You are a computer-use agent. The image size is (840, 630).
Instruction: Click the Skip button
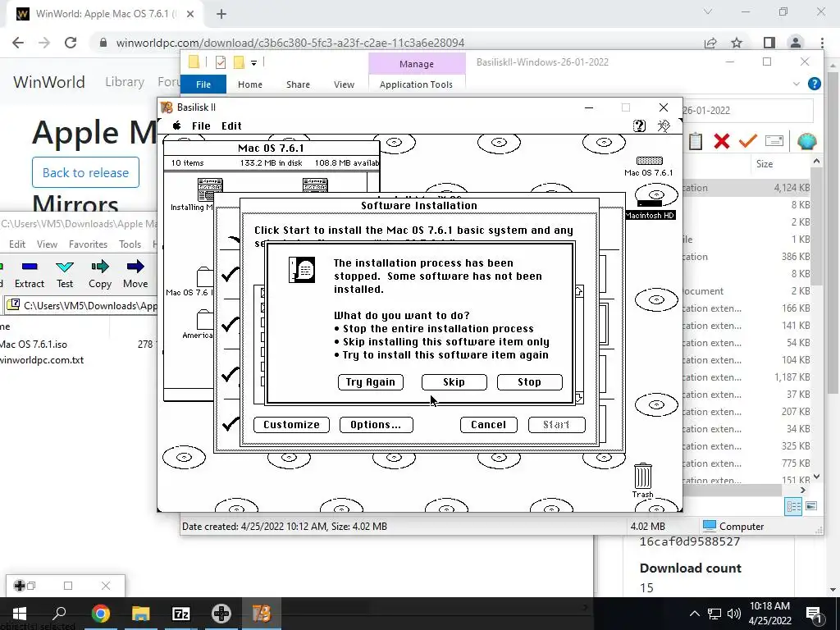[x=454, y=382]
